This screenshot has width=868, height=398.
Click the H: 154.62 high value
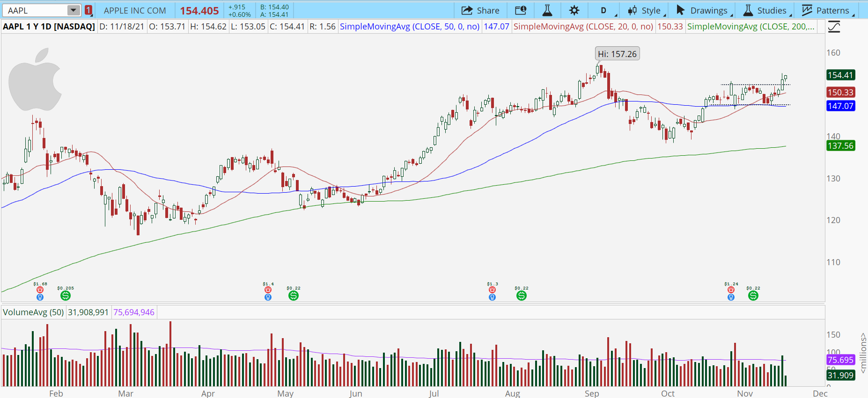[208, 27]
